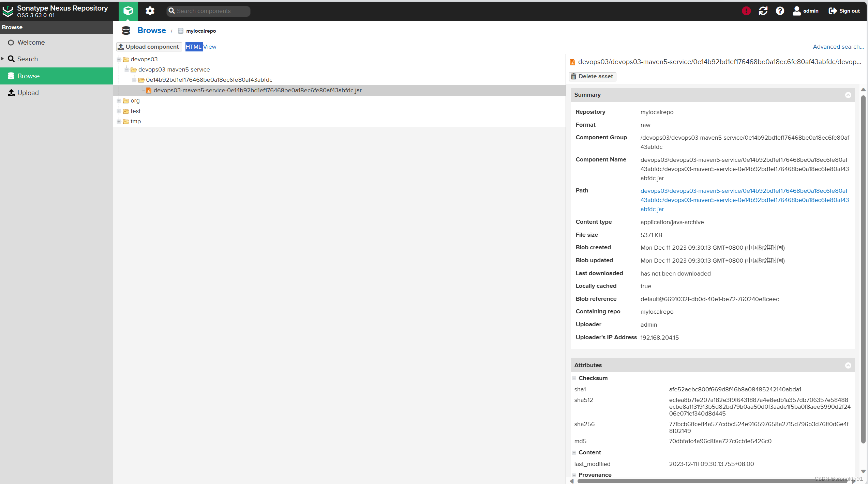The image size is (868, 484).
Task: Click the Upload component button
Action: coord(149,46)
